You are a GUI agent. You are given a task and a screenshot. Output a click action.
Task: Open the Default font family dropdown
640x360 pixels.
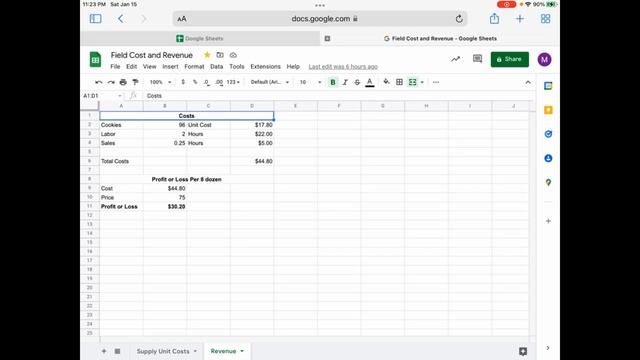pos(270,82)
